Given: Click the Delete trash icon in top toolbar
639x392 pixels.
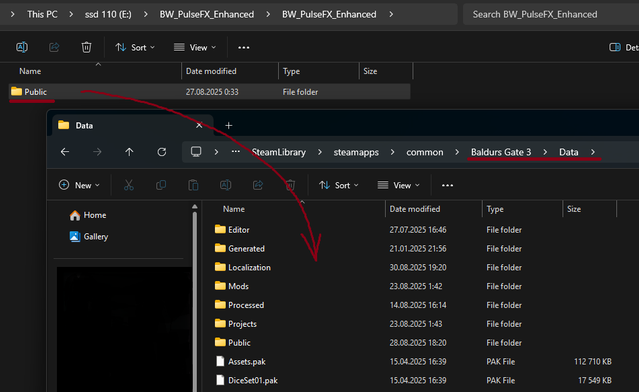Looking at the screenshot, I should [86, 47].
